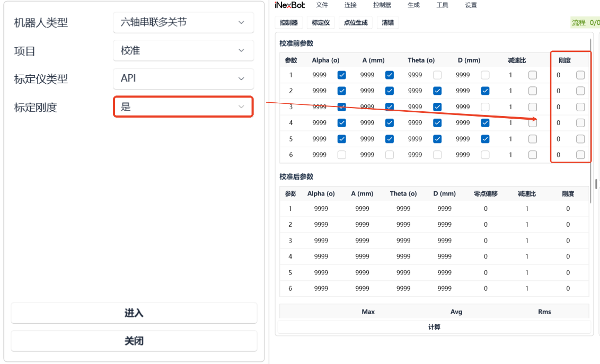Uncheck Theta checkbox in row 2
This screenshot has width=600, height=364.
(x=437, y=91)
